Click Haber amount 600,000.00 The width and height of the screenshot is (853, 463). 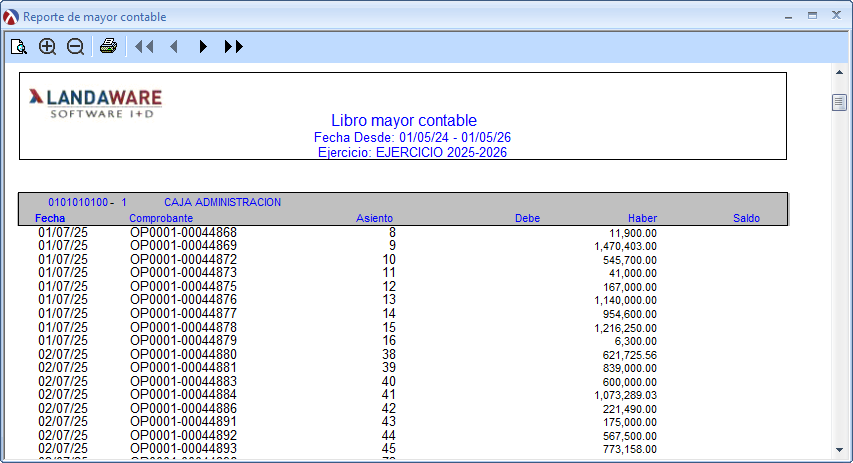[630, 382]
